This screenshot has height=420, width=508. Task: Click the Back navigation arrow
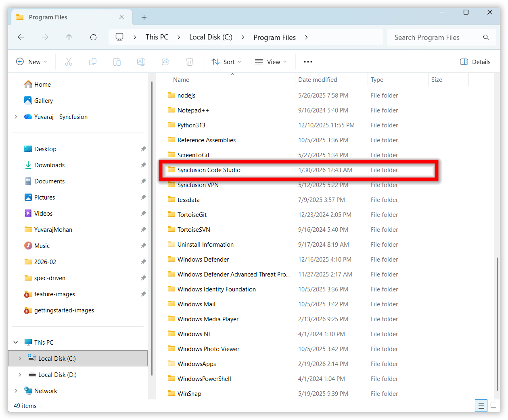[x=21, y=37]
